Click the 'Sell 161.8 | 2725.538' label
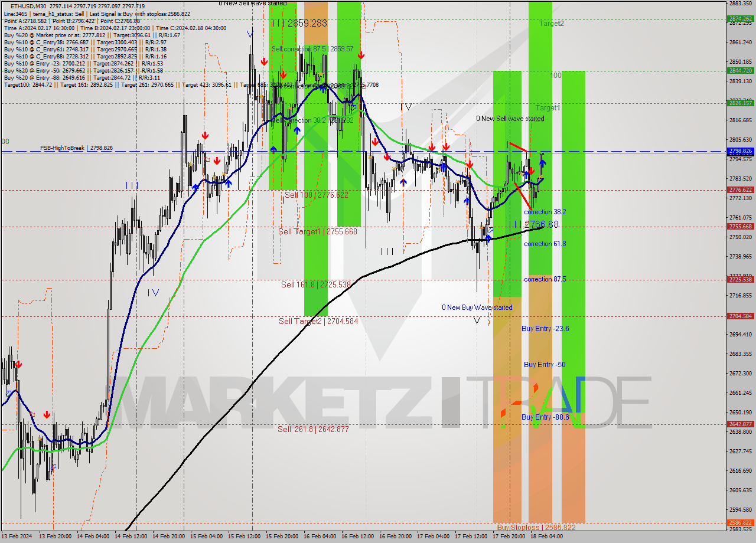The image size is (756, 543). coord(316,284)
